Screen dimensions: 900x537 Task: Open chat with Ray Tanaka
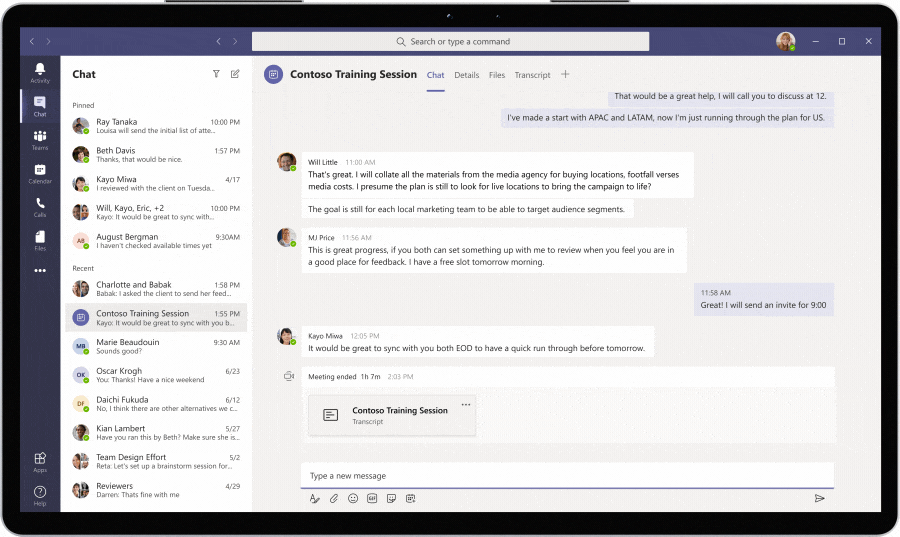(x=155, y=127)
